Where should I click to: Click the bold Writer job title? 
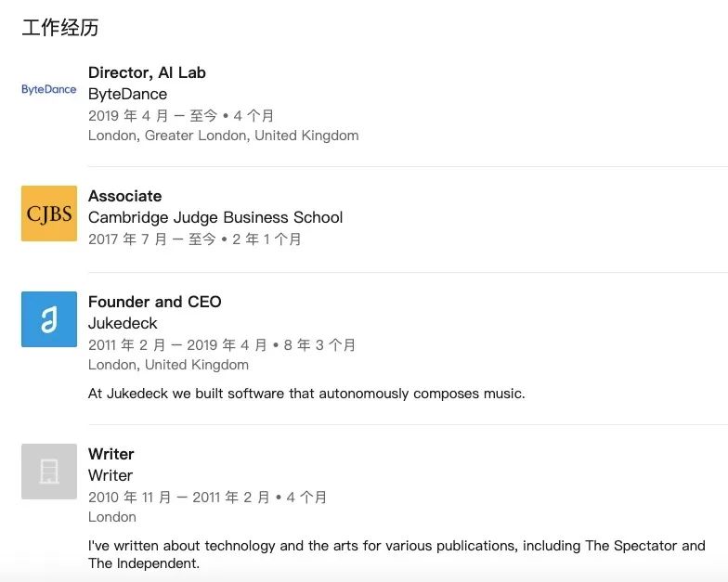[x=110, y=454]
